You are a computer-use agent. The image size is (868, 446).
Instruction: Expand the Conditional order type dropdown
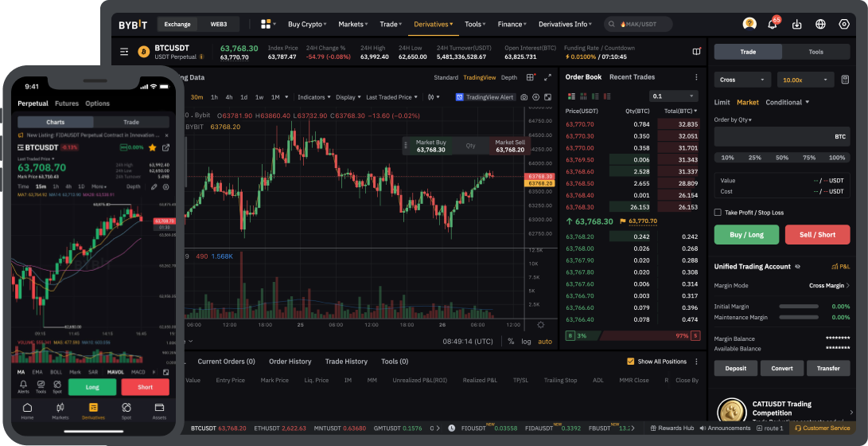click(x=787, y=103)
